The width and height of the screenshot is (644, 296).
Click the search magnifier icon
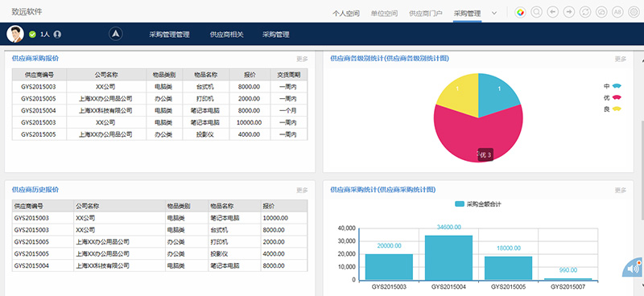point(536,12)
